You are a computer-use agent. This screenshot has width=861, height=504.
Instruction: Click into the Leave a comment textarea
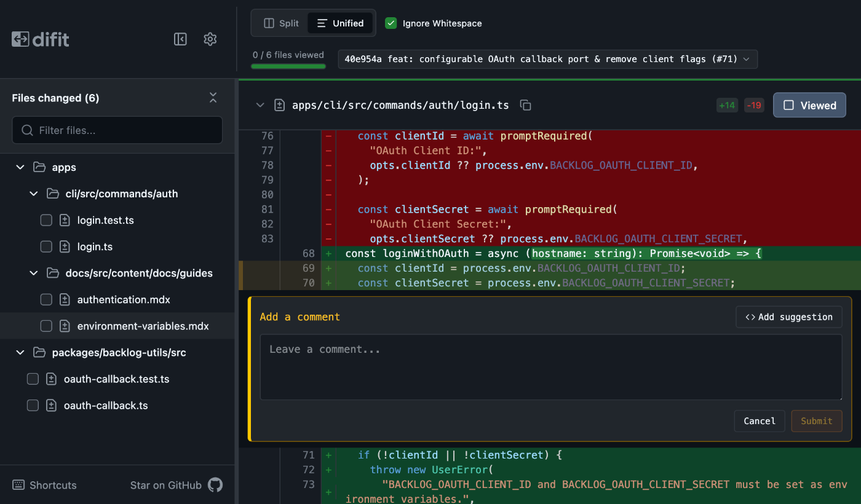coord(551,368)
